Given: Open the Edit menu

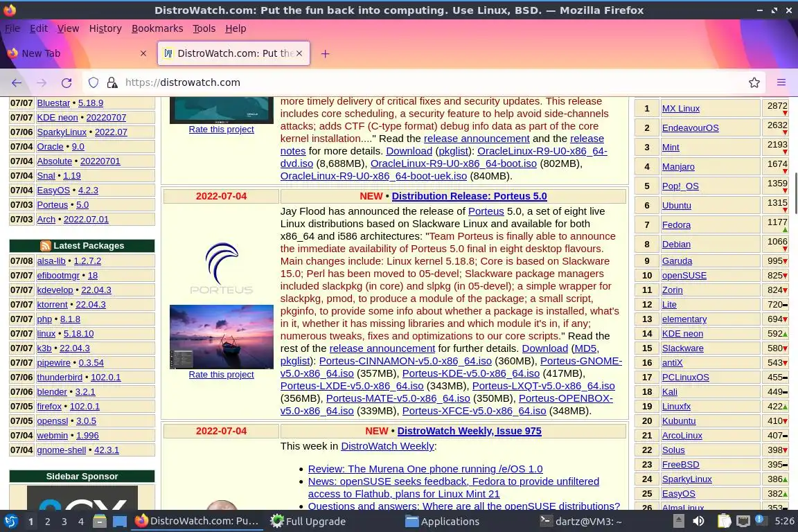Looking at the screenshot, I should pos(39,28).
